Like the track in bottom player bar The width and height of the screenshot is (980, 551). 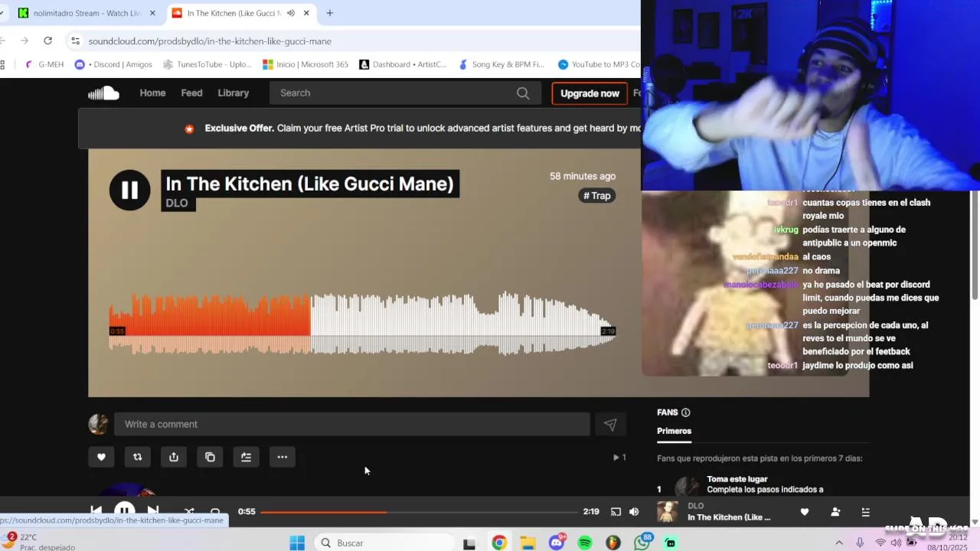coord(805,512)
